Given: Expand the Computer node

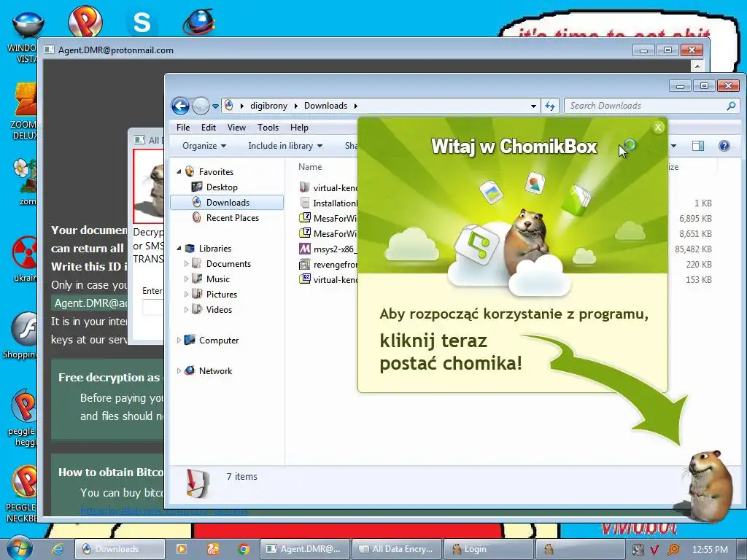Looking at the screenshot, I should click(179, 340).
